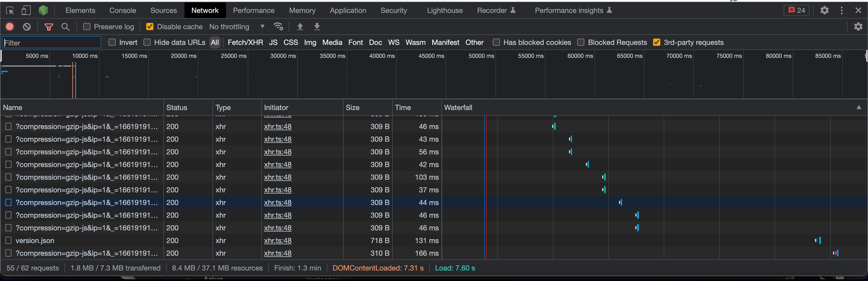The width and height of the screenshot is (868, 281).
Task: Toggle the device toolbar icon
Action: (26, 10)
